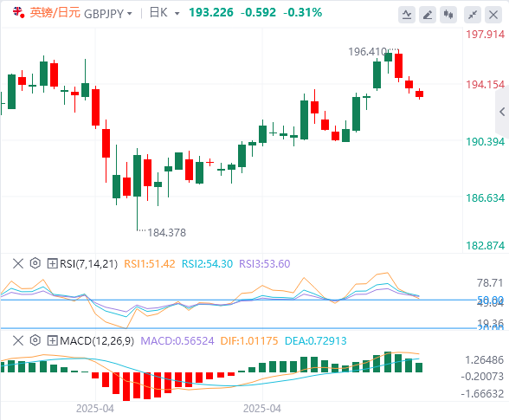Click the 英镑/日元 pair name
Image resolution: width=509 pixels, height=420 pixels.
tap(55, 13)
